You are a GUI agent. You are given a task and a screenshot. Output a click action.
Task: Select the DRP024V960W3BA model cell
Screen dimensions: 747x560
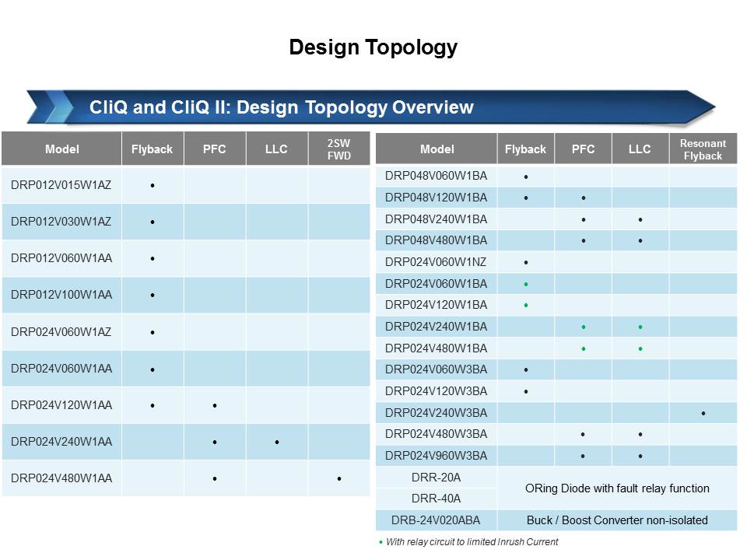(x=436, y=455)
